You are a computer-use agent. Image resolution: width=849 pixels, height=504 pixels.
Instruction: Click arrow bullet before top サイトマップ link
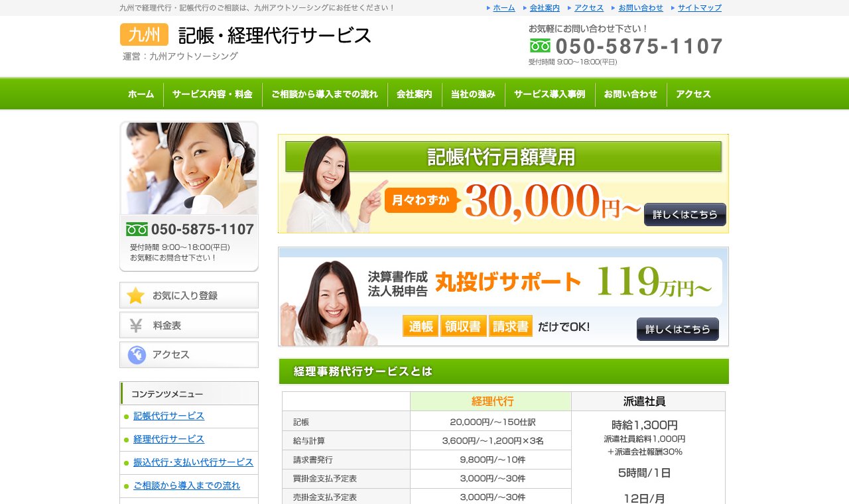(x=673, y=8)
